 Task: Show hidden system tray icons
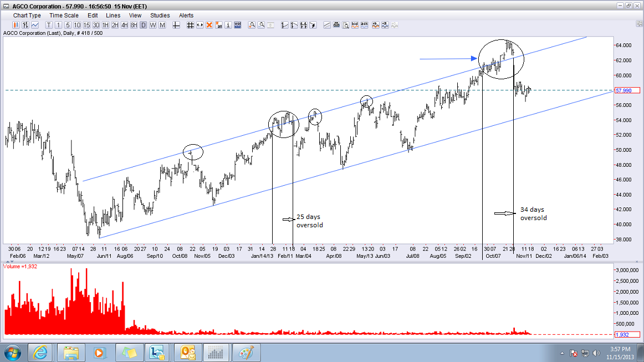(x=562, y=353)
